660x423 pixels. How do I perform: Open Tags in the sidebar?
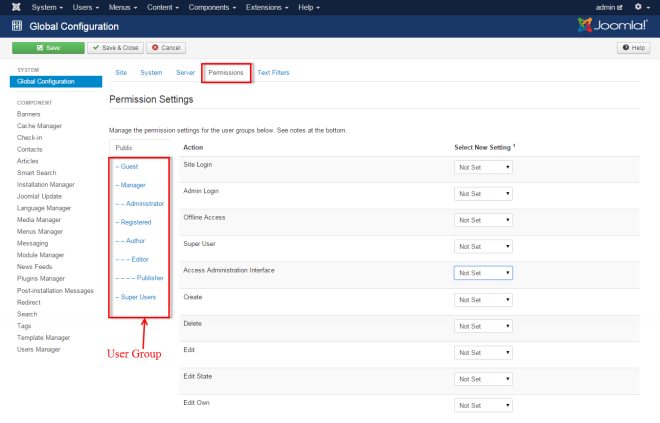24,326
